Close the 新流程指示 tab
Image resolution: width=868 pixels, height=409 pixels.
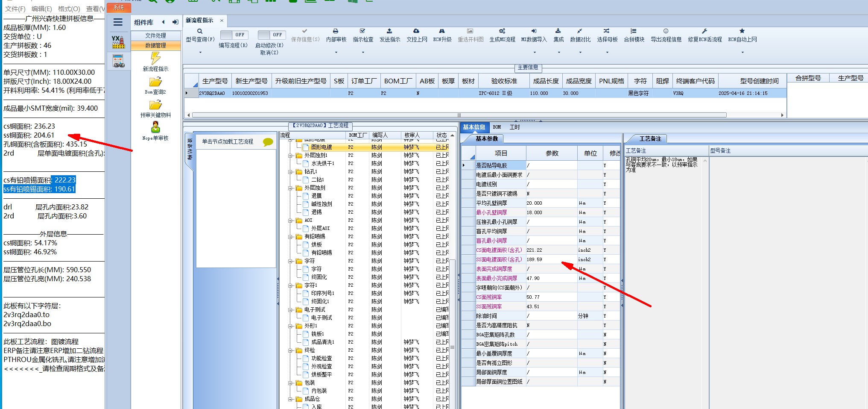coord(222,21)
